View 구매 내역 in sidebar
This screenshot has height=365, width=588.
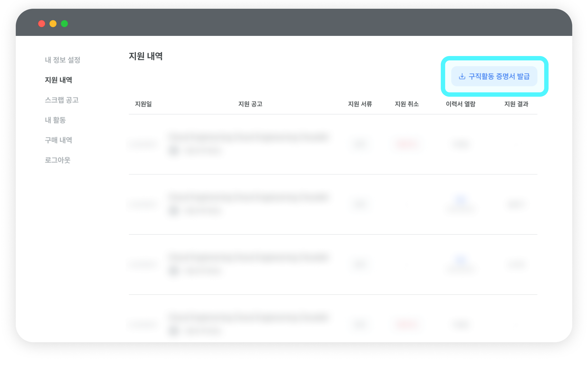(58, 140)
